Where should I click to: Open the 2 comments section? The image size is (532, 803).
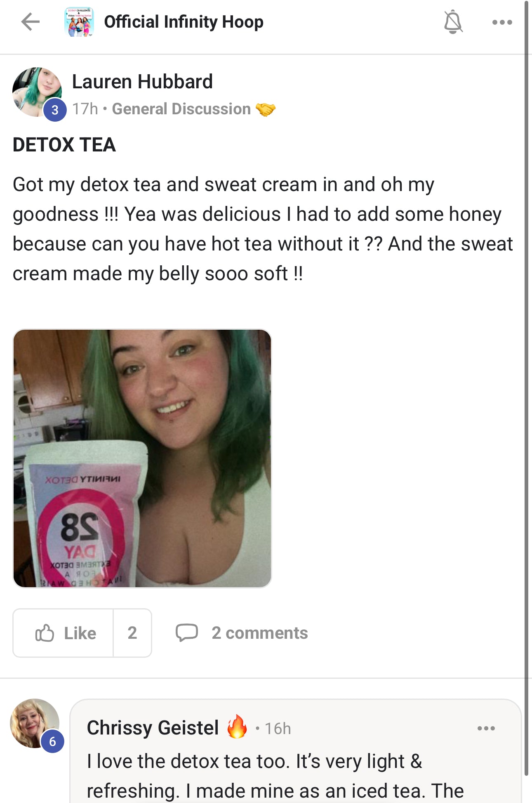[242, 633]
